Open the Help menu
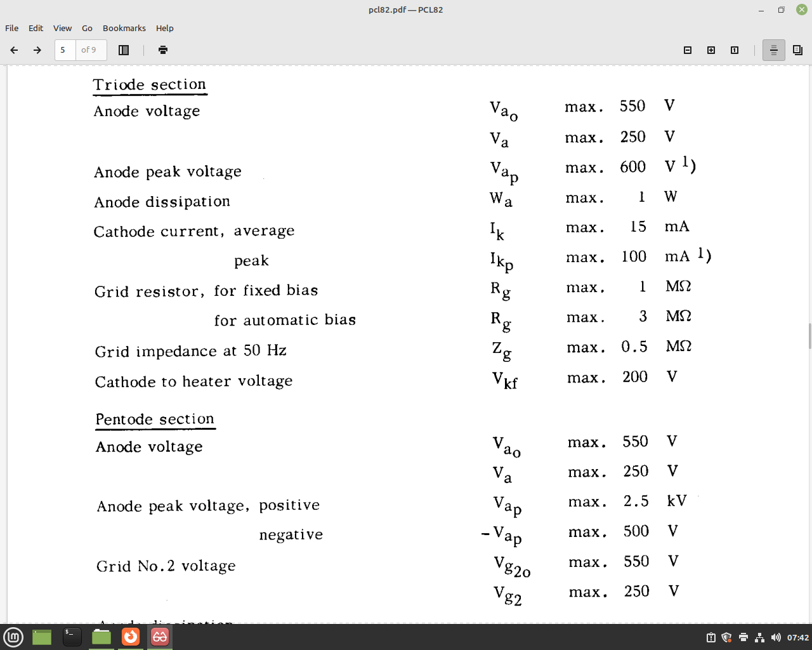The height and width of the screenshot is (650, 812). tap(165, 28)
